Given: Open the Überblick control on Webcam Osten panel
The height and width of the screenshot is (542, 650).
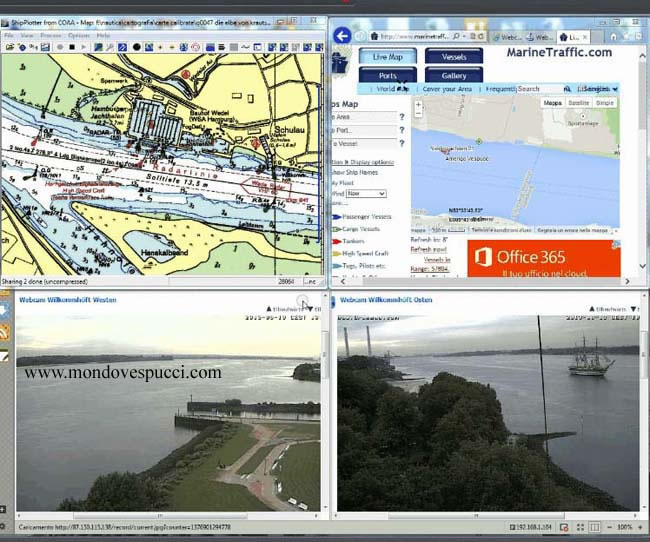Looking at the screenshot, I should pos(608,309).
